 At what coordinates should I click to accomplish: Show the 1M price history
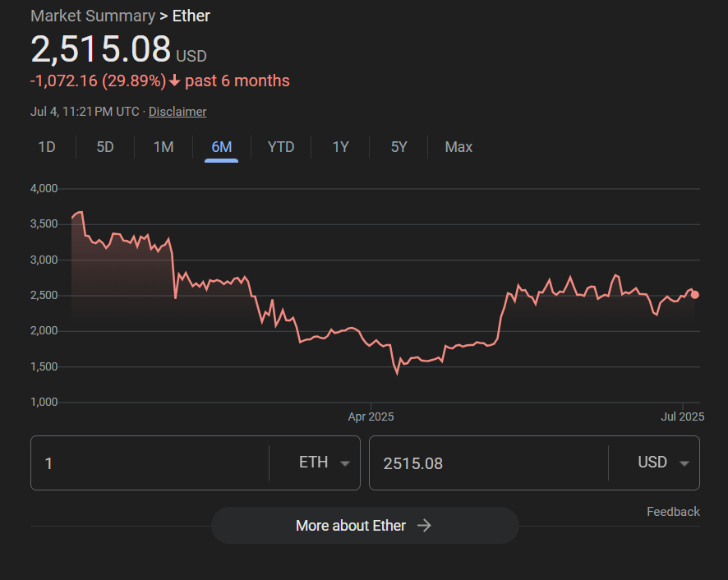(x=164, y=147)
